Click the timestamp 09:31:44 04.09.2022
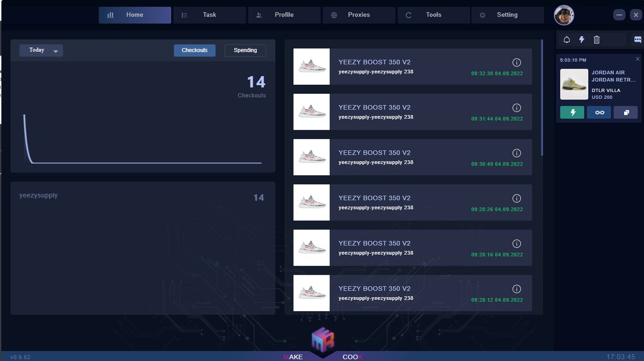Screen dimensions: 644x361 pos(497,119)
